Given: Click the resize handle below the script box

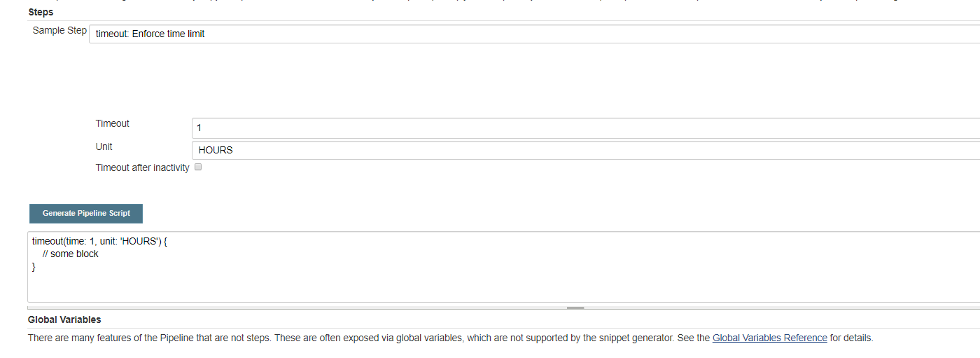Looking at the screenshot, I should click(575, 308).
